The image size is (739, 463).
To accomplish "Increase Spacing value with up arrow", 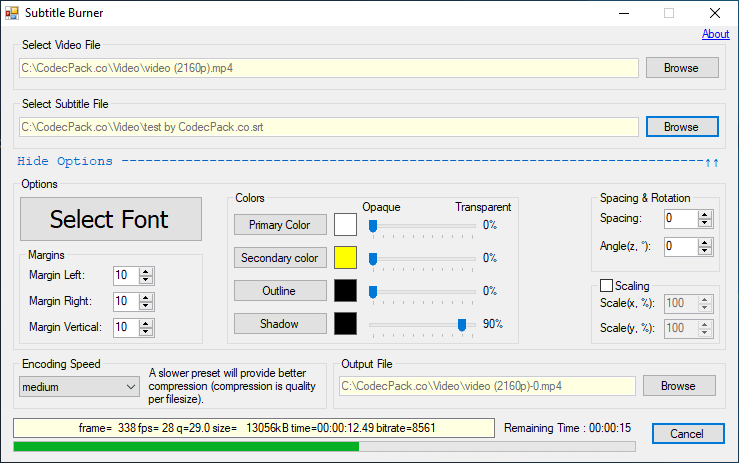I will [x=704, y=214].
